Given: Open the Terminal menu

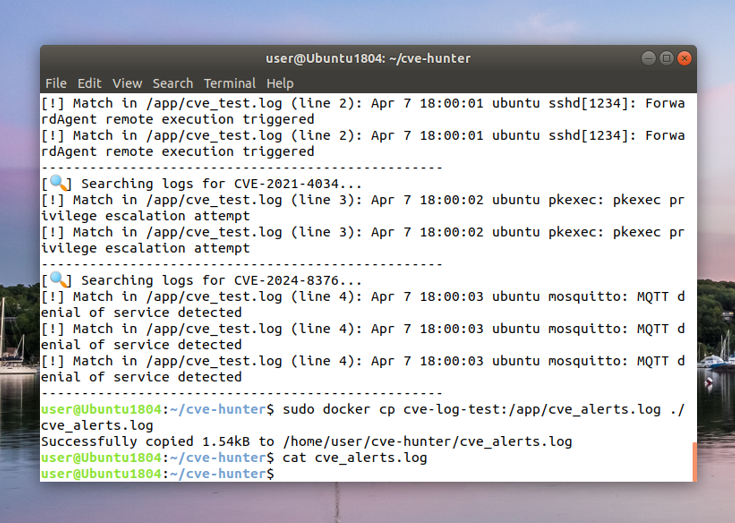Looking at the screenshot, I should [230, 83].
